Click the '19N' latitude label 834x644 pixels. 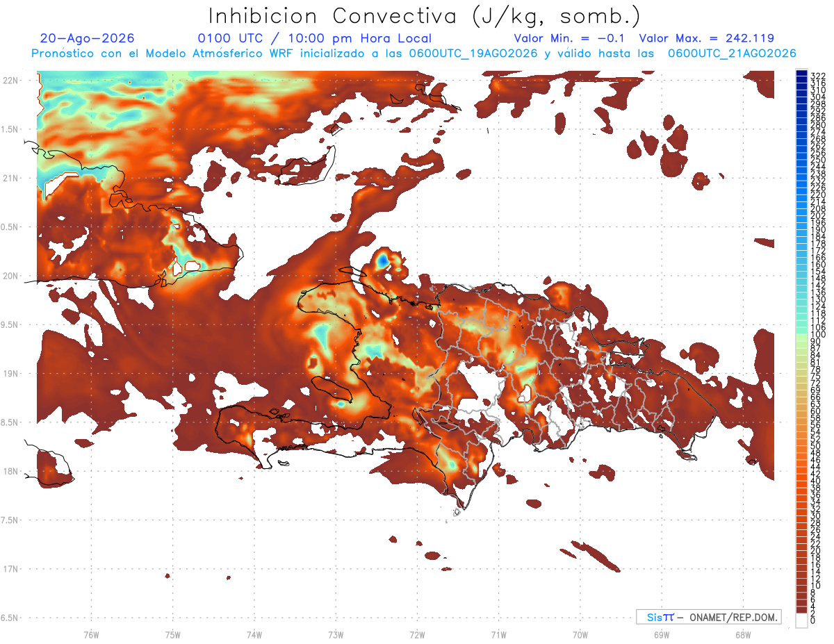tap(10, 373)
